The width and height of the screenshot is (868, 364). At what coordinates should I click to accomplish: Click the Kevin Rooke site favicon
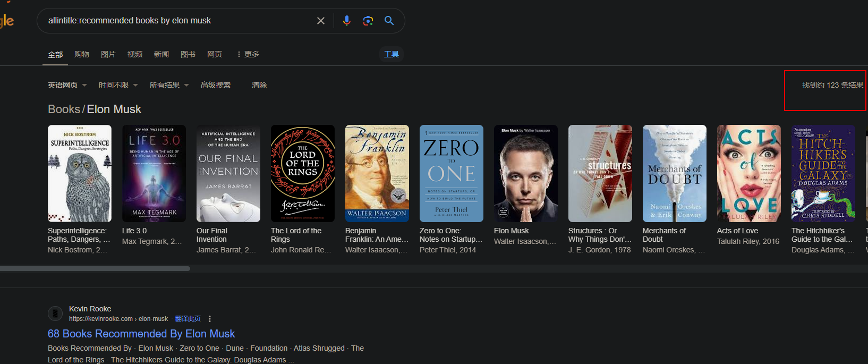click(x=55, y=314)
